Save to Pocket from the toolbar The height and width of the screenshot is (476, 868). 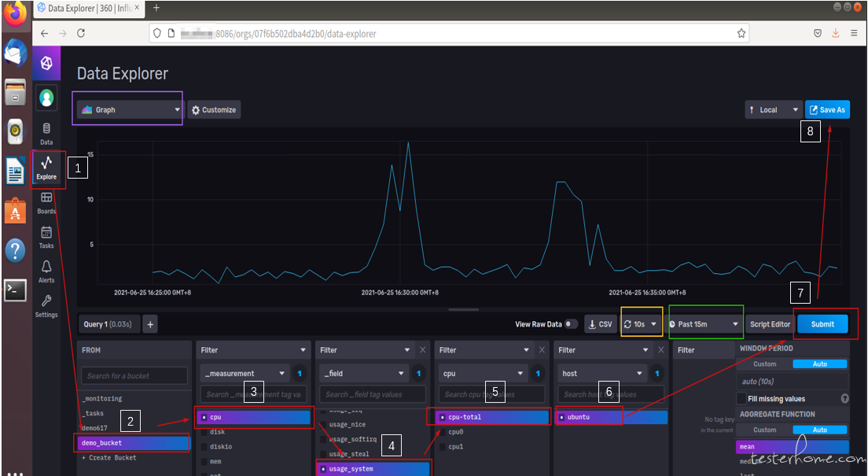tap(818, 33)
